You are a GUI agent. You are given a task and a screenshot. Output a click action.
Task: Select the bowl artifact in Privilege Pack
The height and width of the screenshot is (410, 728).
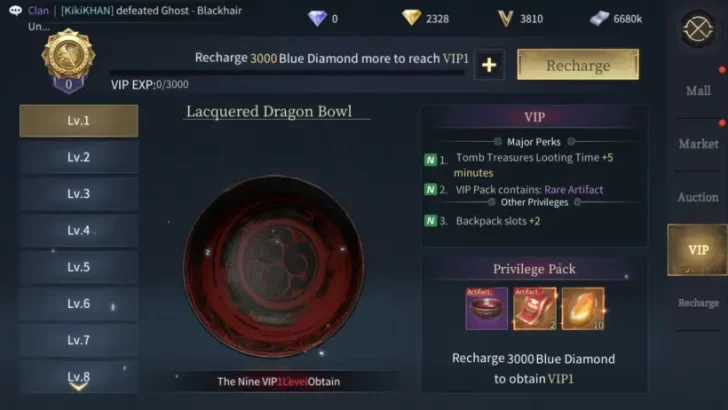487,309
